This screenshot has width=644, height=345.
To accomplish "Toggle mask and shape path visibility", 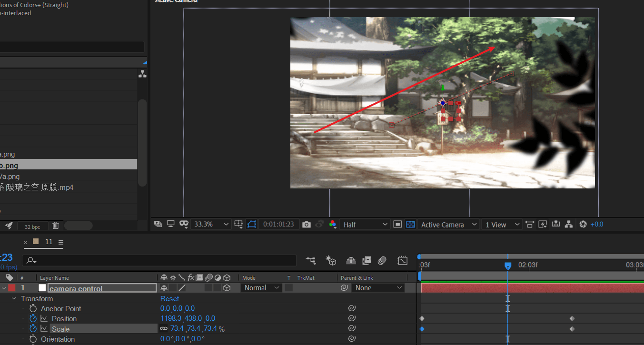I will point(252,224).
